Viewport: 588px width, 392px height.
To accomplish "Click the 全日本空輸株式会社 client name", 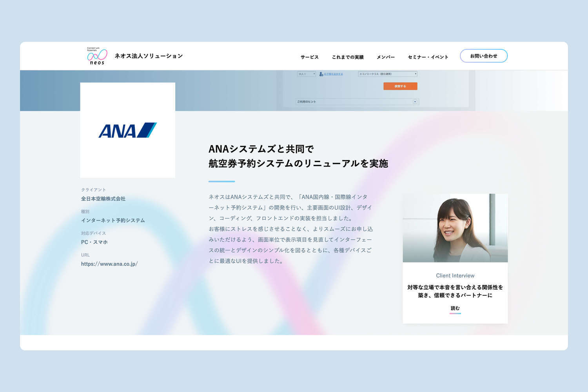I will [x=103, y=199].
